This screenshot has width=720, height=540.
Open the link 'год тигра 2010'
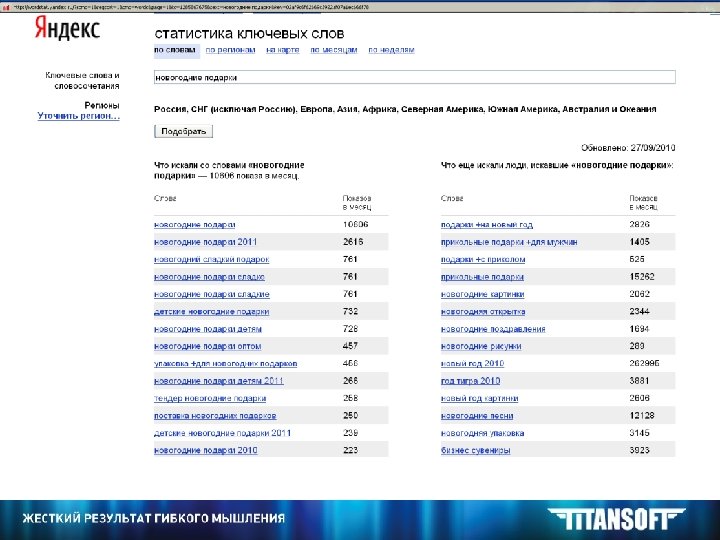471,381
